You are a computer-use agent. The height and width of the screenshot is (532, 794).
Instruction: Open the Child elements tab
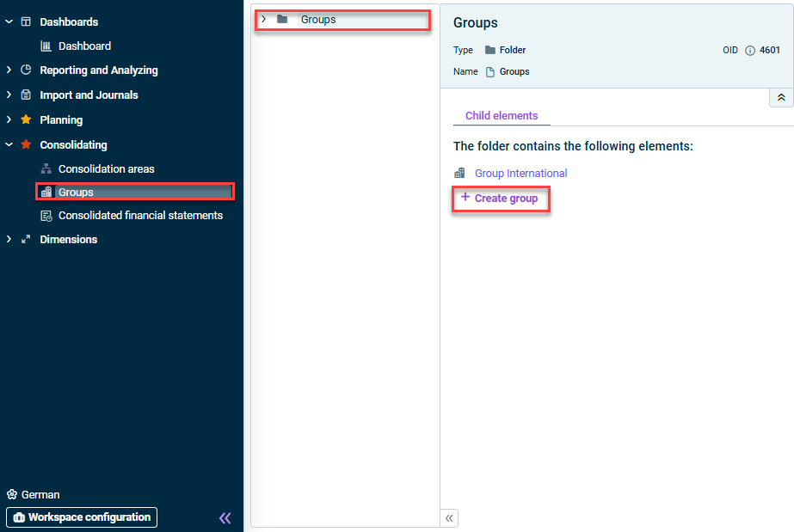pyautogui.click(x=502, y=116)
